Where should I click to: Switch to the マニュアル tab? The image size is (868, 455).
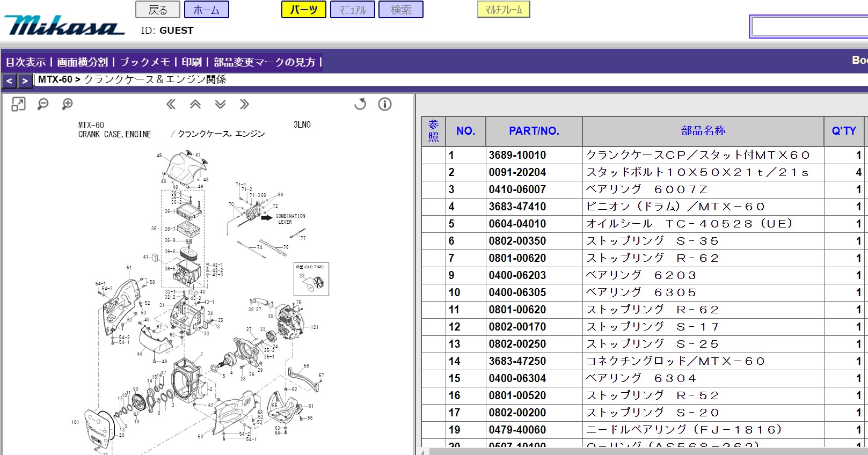point(353,10)
